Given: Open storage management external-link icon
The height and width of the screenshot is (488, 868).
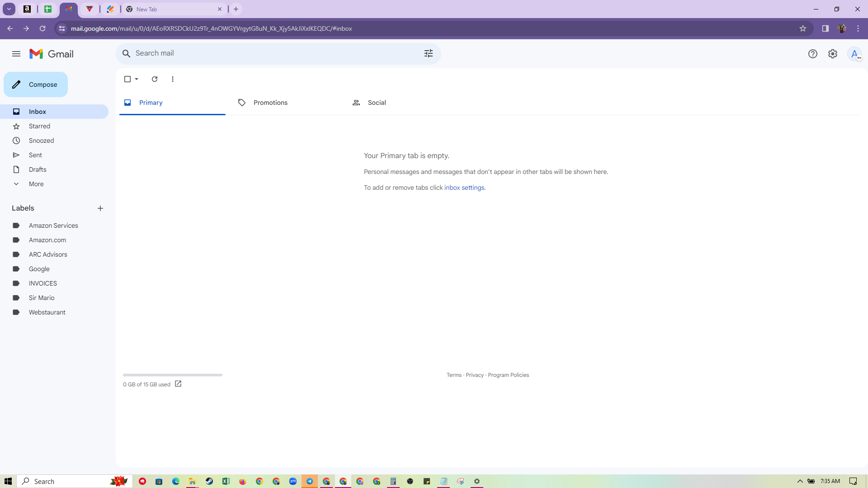Looking at the screenshot, I should click(x=178, y=384).
